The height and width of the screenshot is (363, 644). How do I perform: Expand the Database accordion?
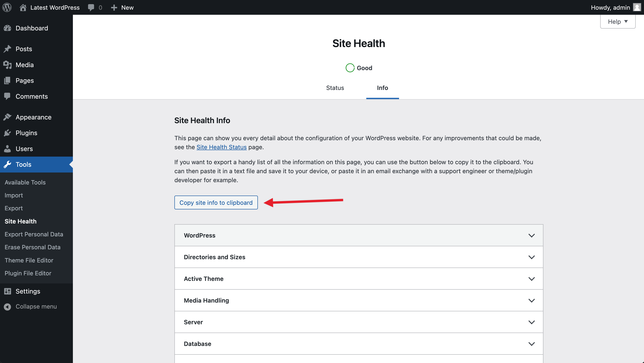[358, 344]
